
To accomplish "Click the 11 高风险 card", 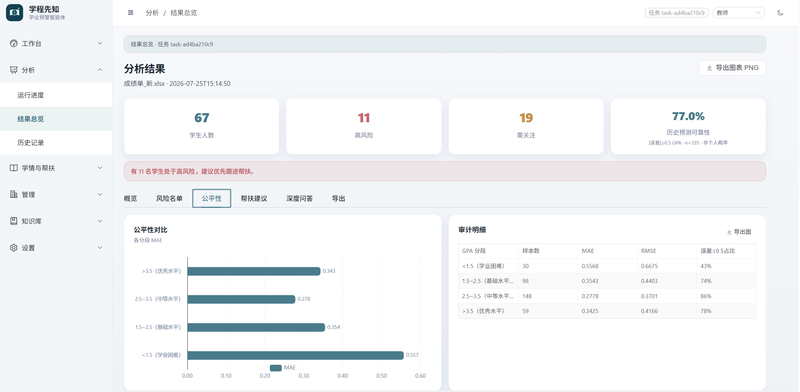I will pyautogui.click(x=364, y=126).
